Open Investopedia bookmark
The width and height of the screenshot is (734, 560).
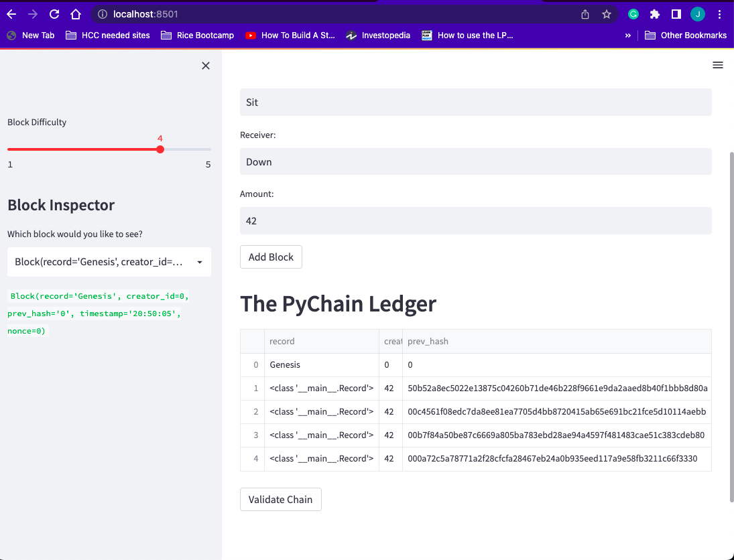pyautogui.click(x=378, y=35)
